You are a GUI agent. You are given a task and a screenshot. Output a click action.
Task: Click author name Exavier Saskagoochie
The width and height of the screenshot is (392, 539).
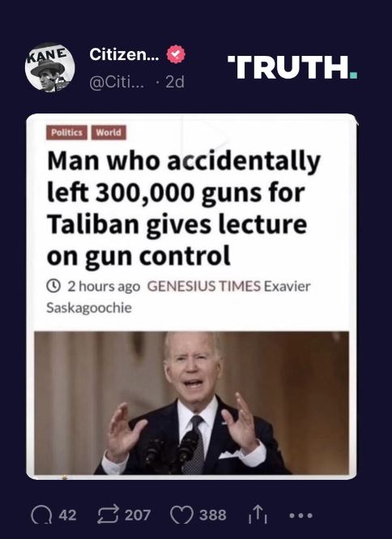[x=178, y=297]
